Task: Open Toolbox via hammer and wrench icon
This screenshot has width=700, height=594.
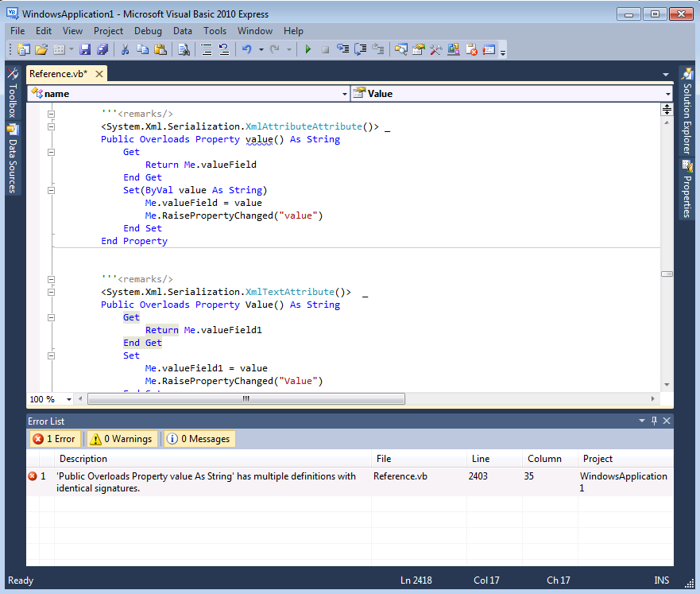Action: click(x=435, y=49)
